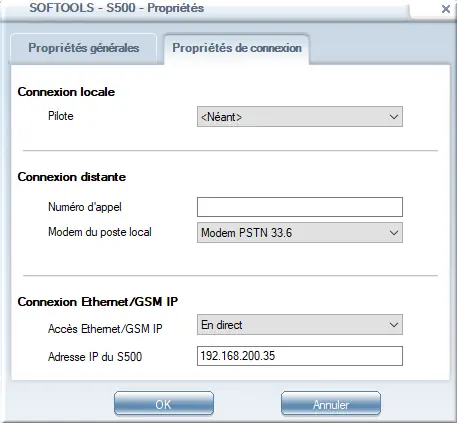The height and width of the screenshot is (423, 457).
Task: Click the <Néant> value in Pilote combo box
Action: [221, 117]
